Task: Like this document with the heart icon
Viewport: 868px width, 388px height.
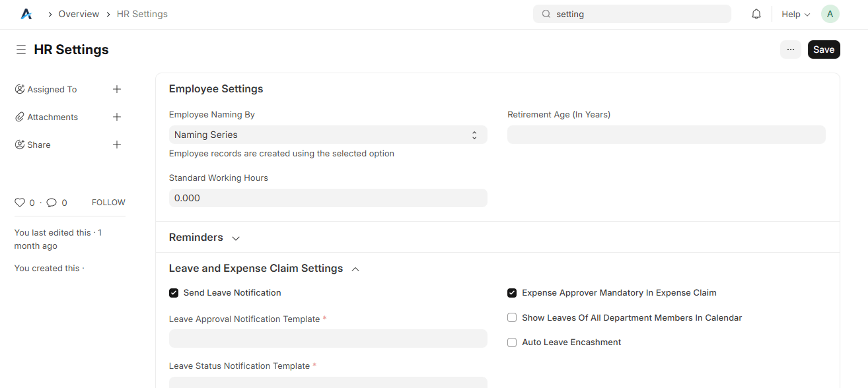Action: (x=20, y=203)
